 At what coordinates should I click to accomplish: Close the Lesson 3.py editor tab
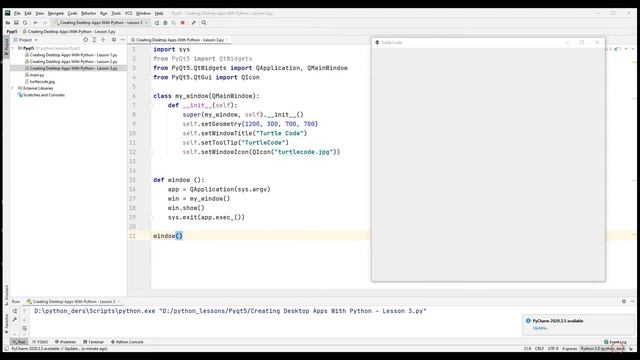point(227,40)
